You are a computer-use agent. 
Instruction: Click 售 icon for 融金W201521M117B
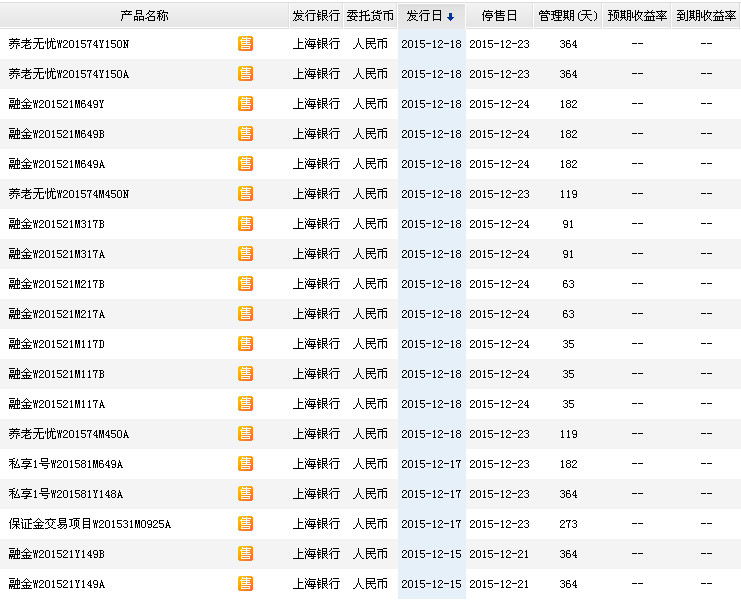pos(245,374)
